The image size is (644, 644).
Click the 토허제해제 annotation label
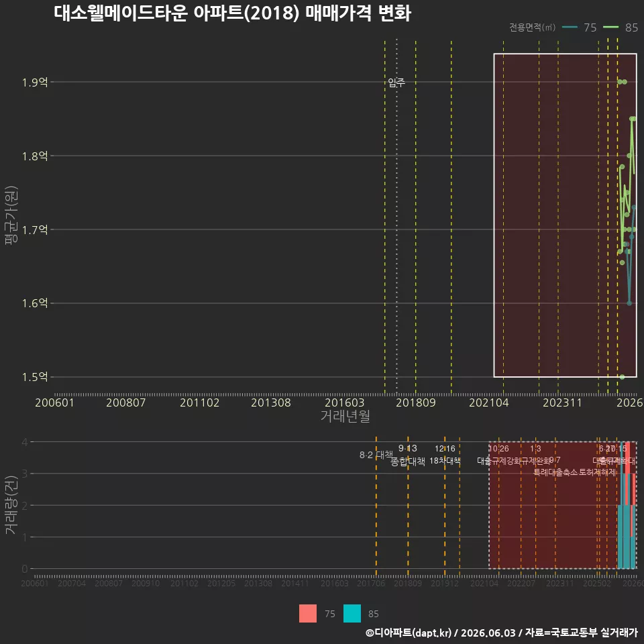(x=598, y=472)
